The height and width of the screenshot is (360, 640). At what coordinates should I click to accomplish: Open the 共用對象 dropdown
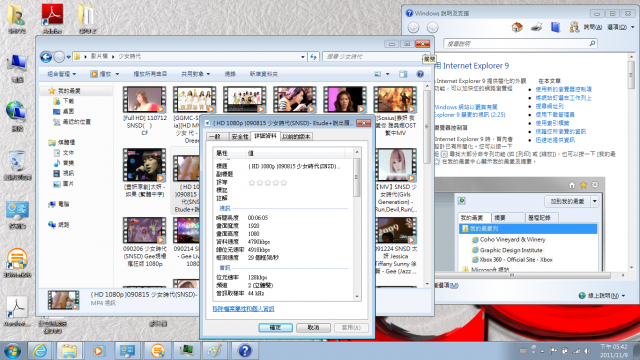coord(196,74)
